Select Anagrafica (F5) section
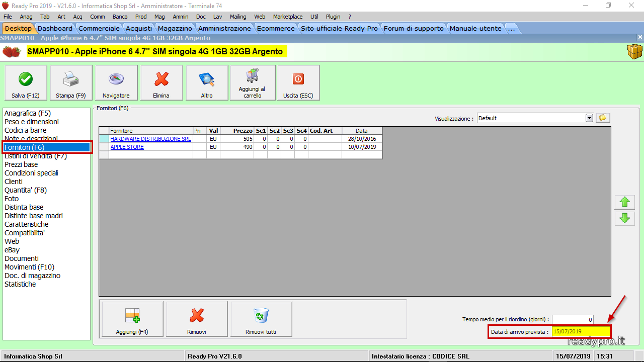Image resolution: width=644 pixels, height=362 pixels. (28, 113)
